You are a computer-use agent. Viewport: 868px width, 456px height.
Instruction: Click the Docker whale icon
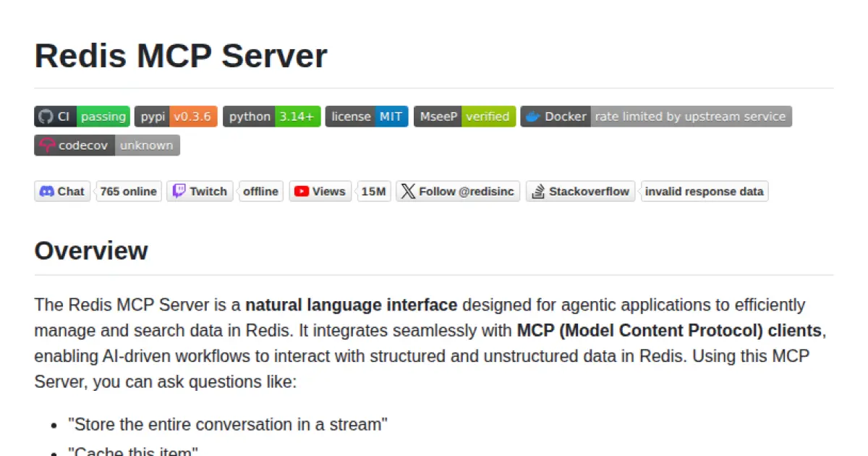(532, 116)
